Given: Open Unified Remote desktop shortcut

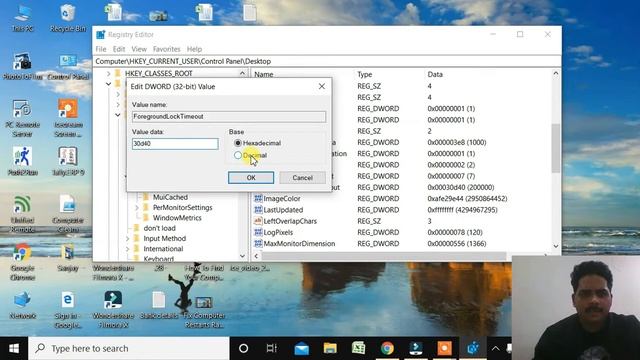Looking at the screenshot, I should 22,214.
